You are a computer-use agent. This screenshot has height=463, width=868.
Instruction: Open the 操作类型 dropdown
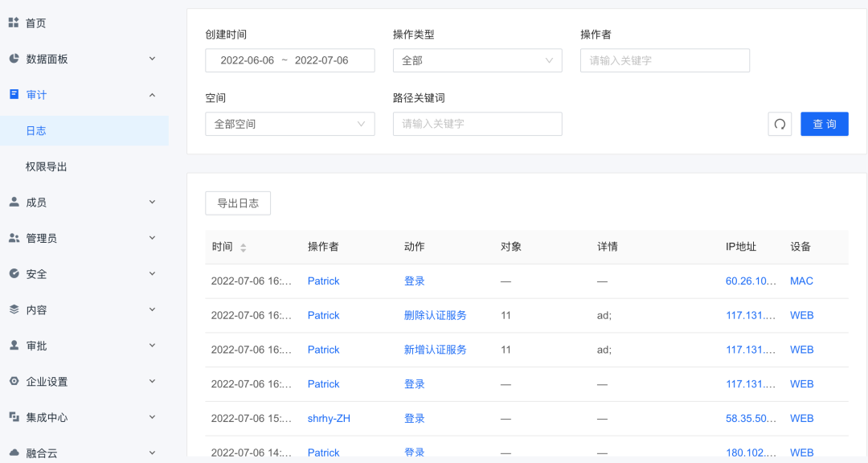click(x=477, y=60)
